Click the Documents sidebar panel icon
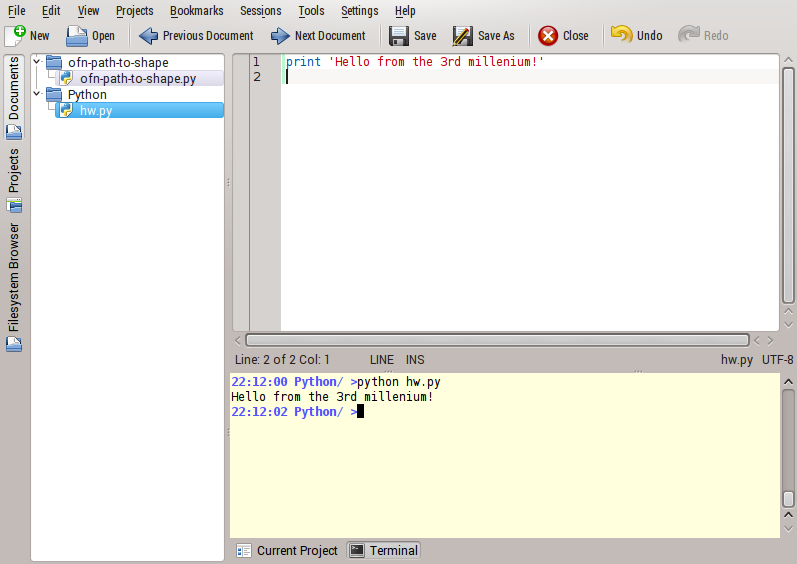797x564 pixels. click(14, 132)
